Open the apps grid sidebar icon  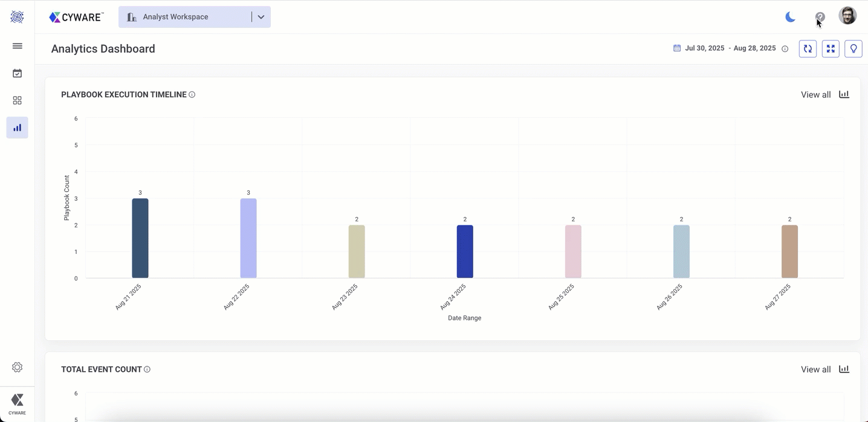click(x=18, y=100)
